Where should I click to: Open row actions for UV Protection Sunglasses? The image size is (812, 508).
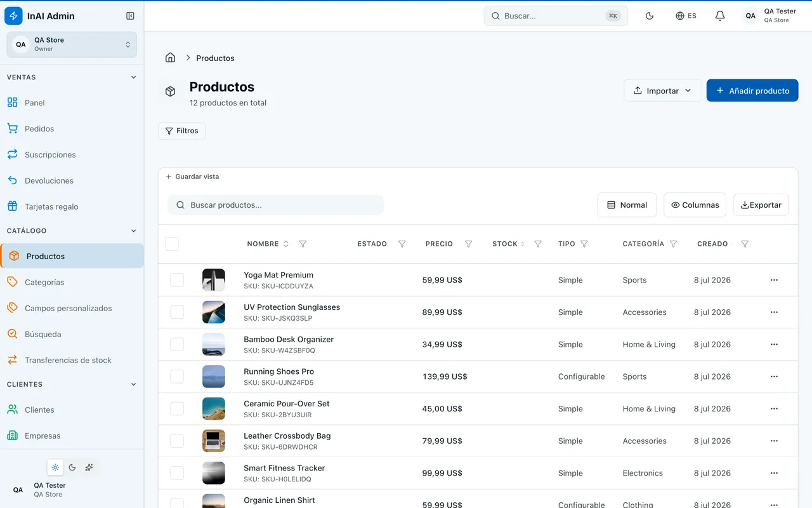pyautogui.click(x=774, y=312)
